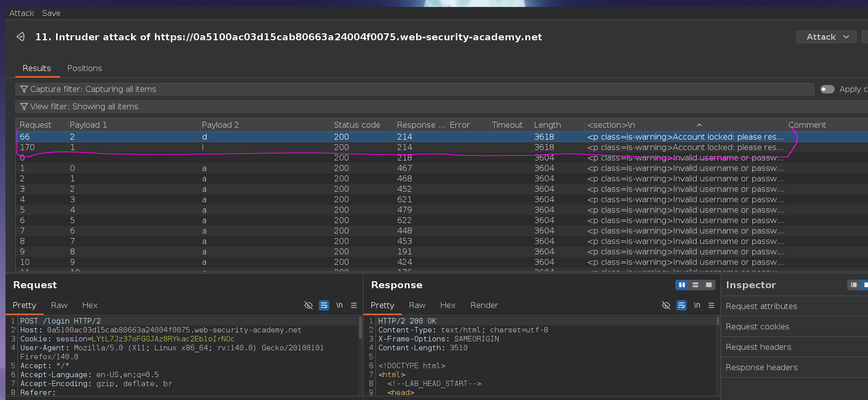
Task: Sort by Error column header
Action: (468, 125)
